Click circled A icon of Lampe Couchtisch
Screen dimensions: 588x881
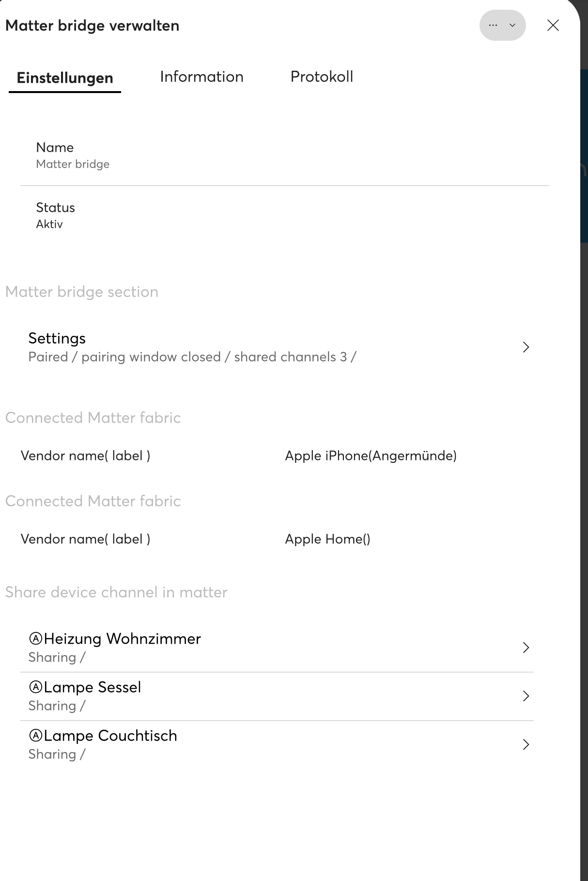[35, 736]
